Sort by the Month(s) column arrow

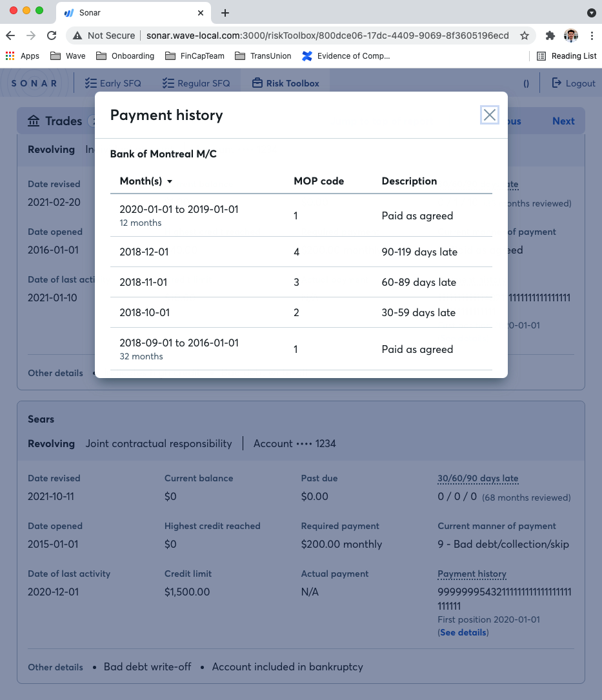[x=170, y=182]
